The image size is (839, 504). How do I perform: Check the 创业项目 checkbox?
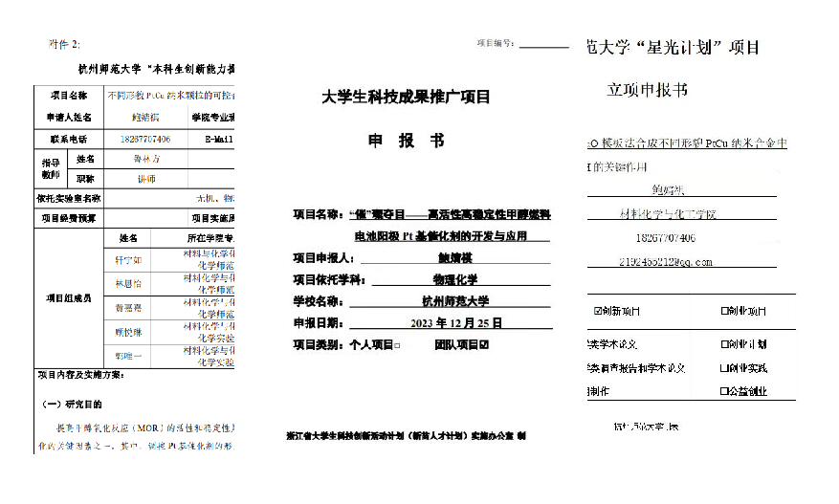pyautogui.click(x=723, y=311)
